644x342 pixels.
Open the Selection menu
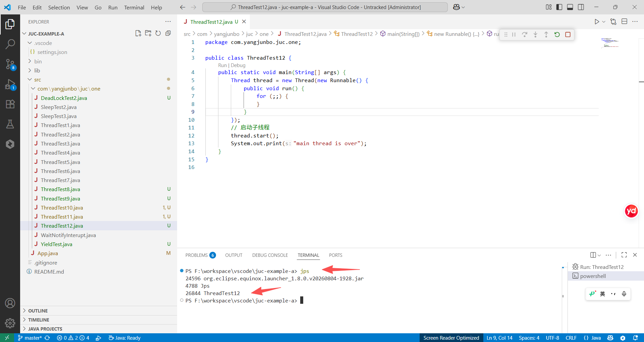coord(59,7)
